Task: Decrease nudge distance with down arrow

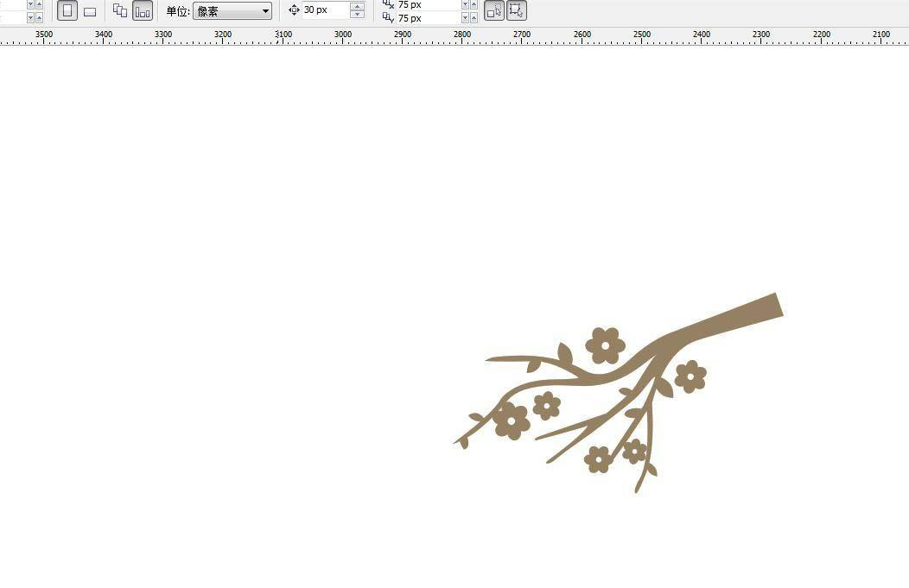Action: tap(357, 15)
